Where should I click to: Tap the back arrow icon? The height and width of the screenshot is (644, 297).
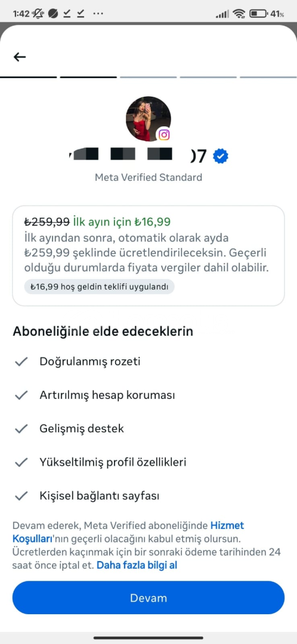[x=19, y=57]
